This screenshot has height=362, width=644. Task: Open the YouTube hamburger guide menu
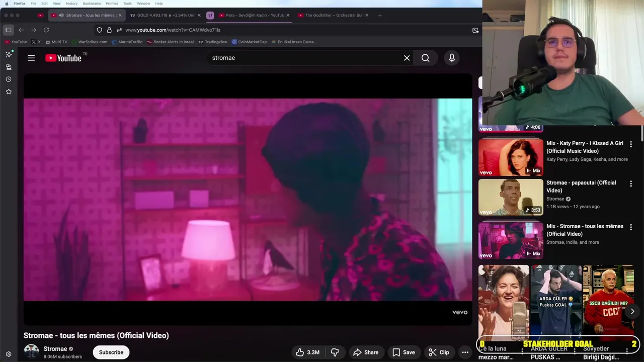tap(31, 58)
